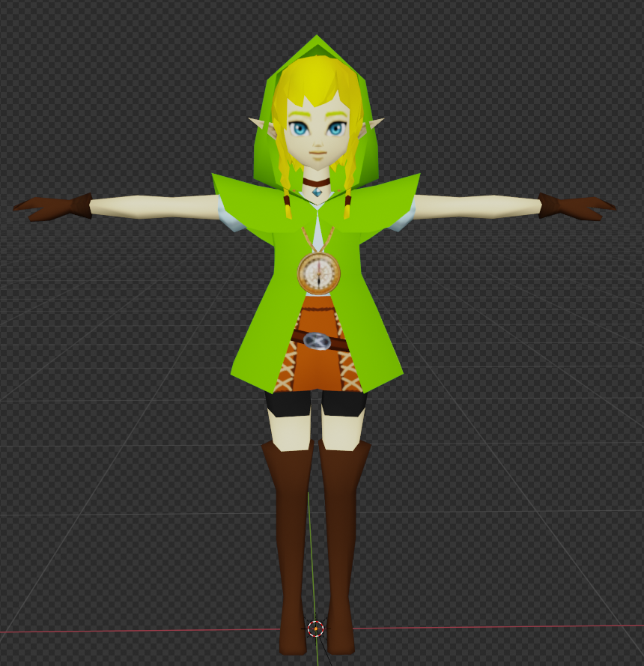Click the 3D cursor at the character's feet
Image resolution: width=644 pixels, height=666 pixels.
tap(315, 629)
